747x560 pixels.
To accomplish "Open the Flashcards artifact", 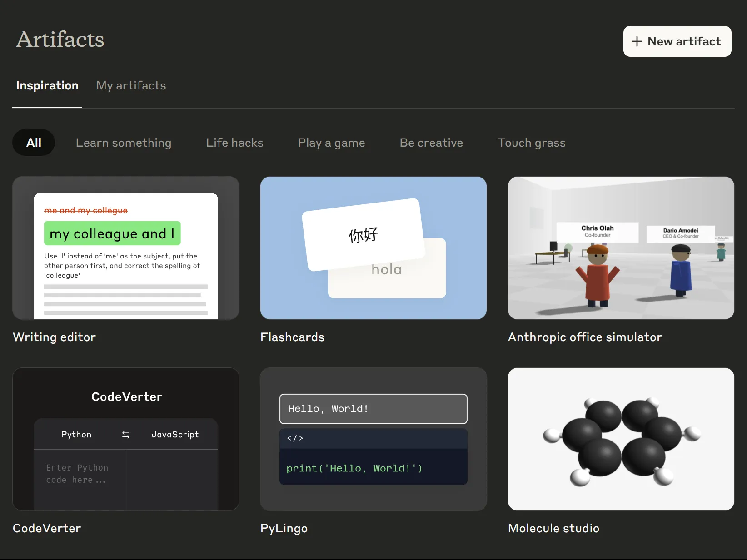I will click(x=373, y=248).
